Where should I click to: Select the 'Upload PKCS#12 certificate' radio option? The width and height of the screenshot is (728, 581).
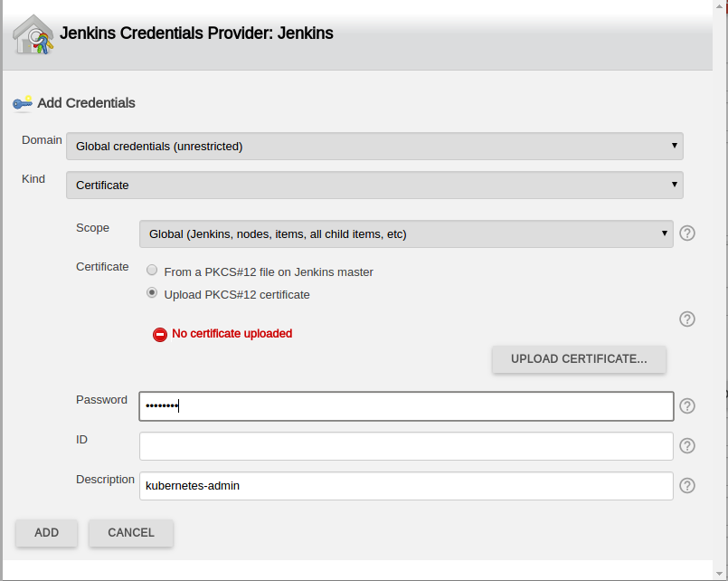152,293
